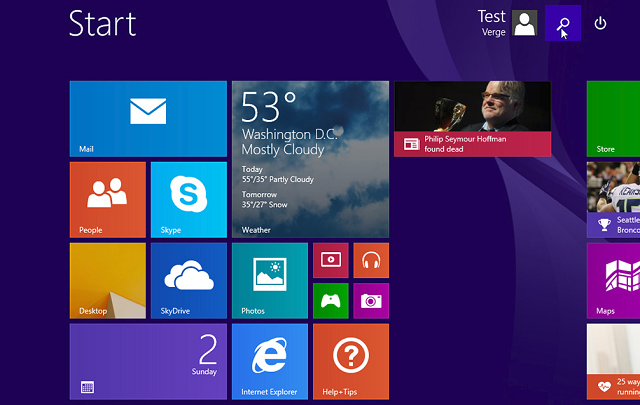Open Internet Explorer tile
Screen dimensions: 640x405
pyautogui.click(x=269, y=361)
